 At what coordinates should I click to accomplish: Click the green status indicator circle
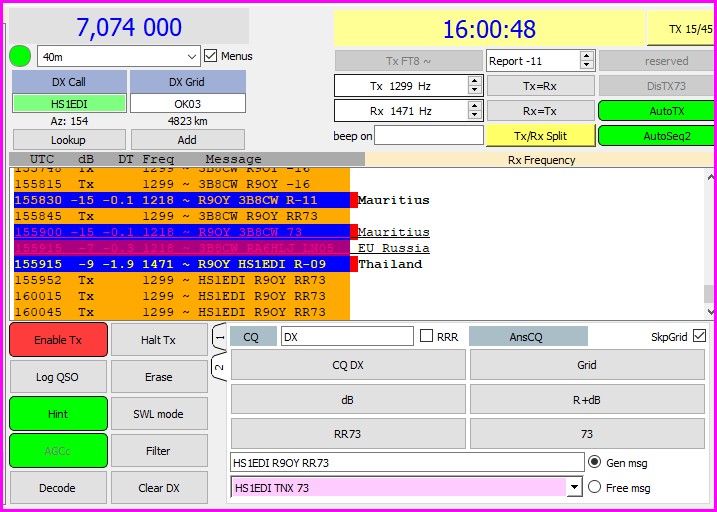[20, 56]
